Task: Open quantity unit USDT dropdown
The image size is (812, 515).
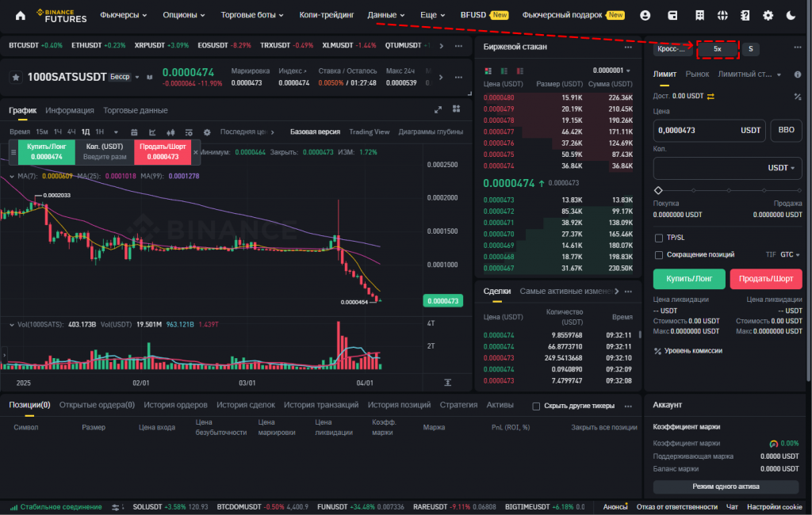Action: click(x=781, y=168)
